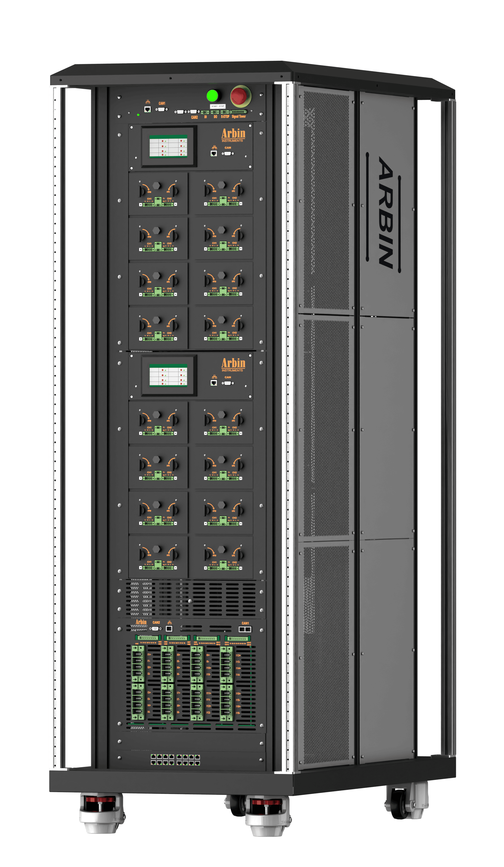
Task: Select the terminal block labeled I15+ to I16-
Action: click(x=227, y=703)
